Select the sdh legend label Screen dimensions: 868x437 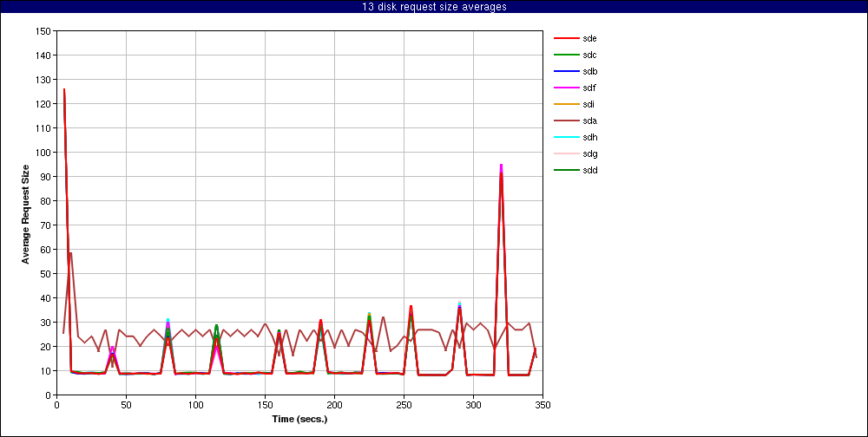click(589, 137)
